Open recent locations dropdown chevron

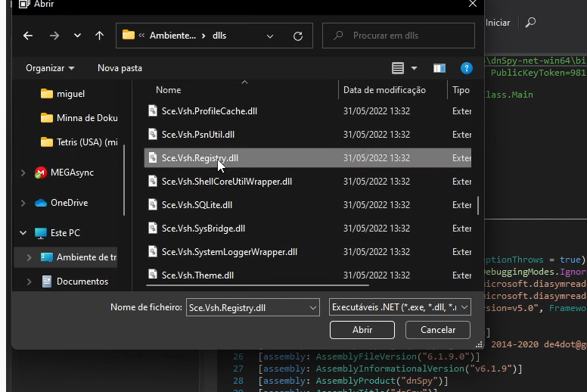pos(77,36)
